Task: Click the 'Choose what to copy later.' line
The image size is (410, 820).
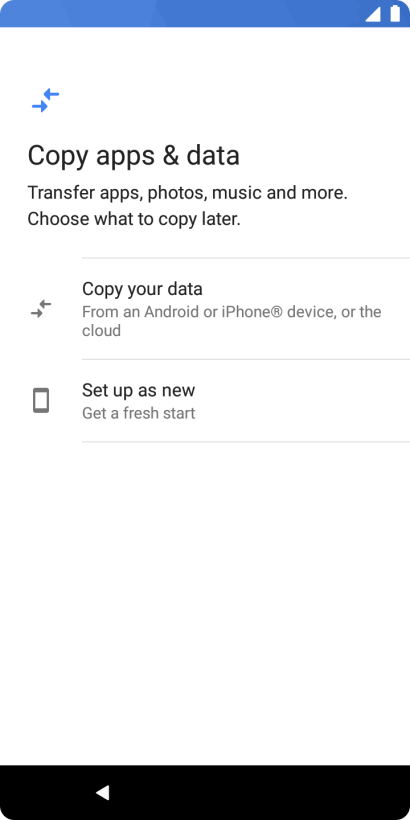Action: pos(134,219)
